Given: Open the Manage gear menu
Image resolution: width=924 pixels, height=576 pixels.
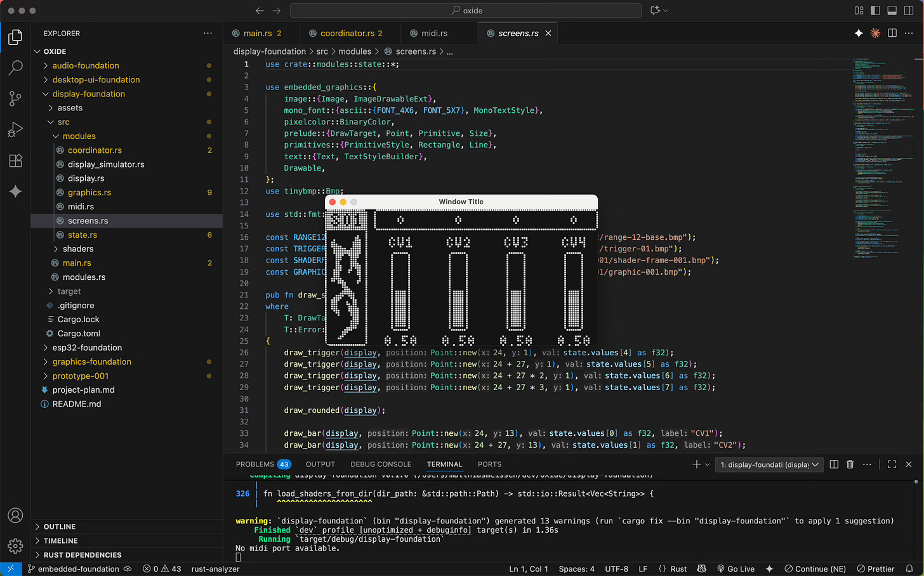Looking at the screenshot, I should (x=15, y=546).
